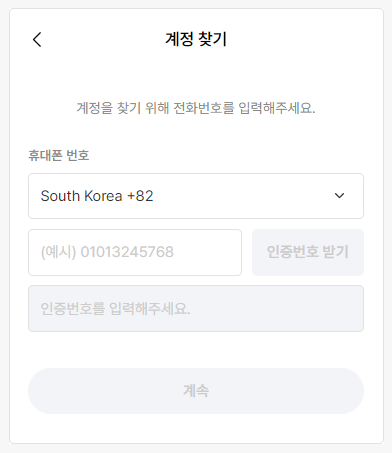Viewport: 392px width, 453px height.
Task: Expand the country code list via down chevron
Action: click(x=339, y=196)
